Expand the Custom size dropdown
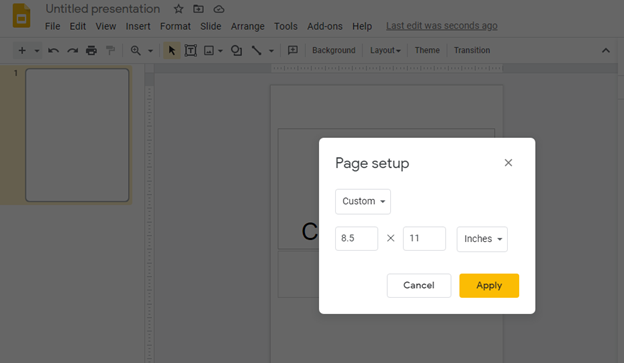This screenshot has width=624, height=363. [x=363, y=201]
